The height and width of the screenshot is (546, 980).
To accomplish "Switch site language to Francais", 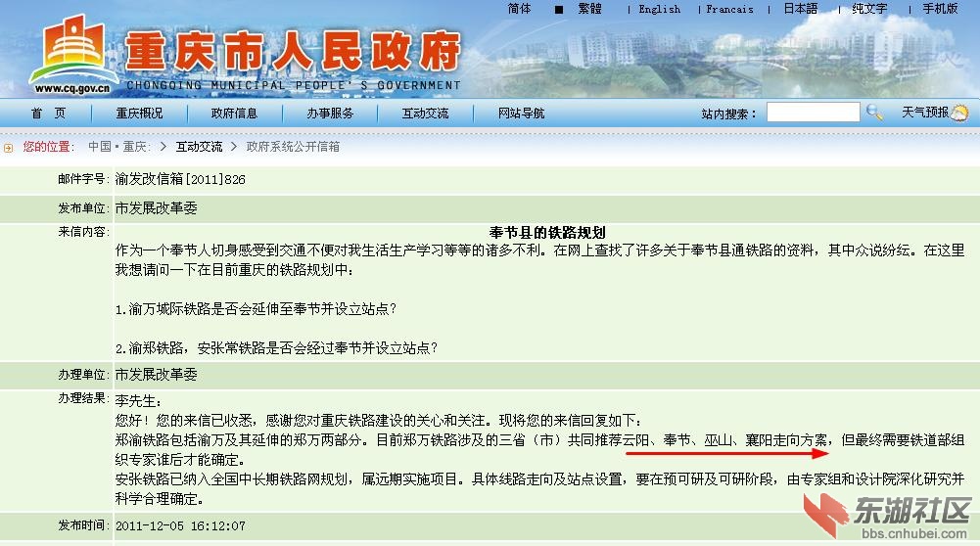I will [729, 10].
